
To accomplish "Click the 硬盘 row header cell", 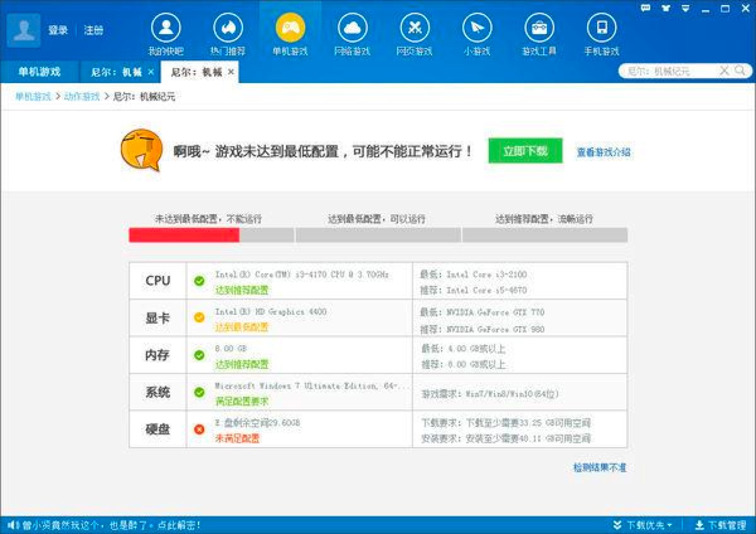I will coord(157,429).
